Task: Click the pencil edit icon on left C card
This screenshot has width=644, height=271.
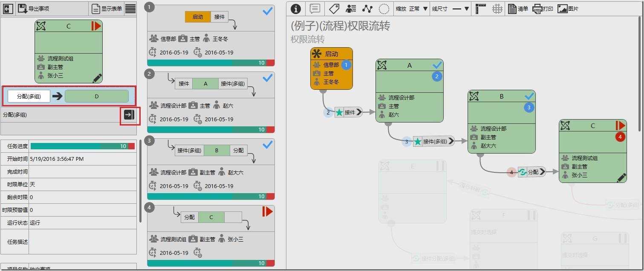Action: [x=97, y=78]
